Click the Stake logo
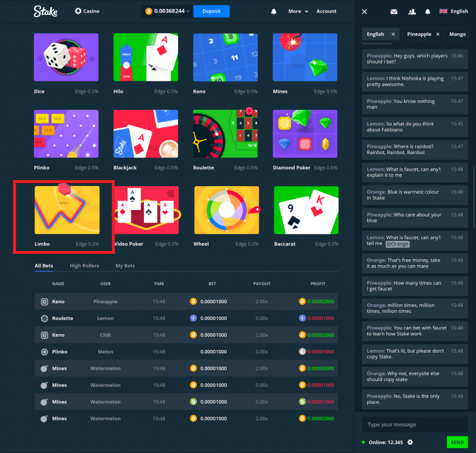The image size is (476, 453). click(46, 11)
